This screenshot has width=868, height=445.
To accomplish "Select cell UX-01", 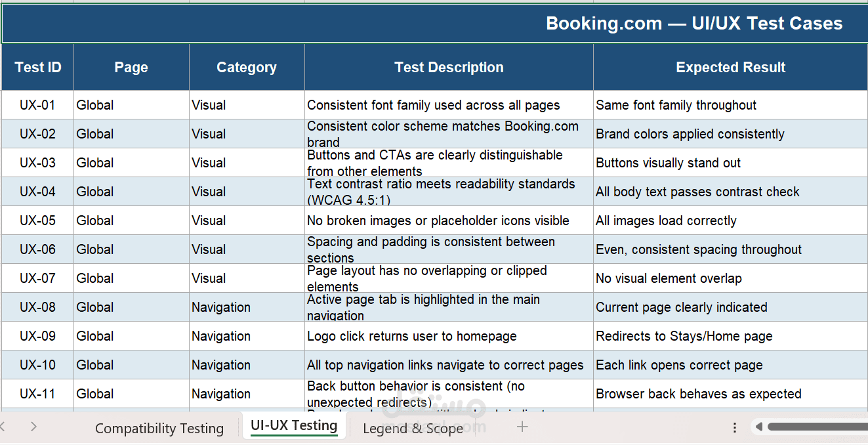I will click(x=38, y=105).
